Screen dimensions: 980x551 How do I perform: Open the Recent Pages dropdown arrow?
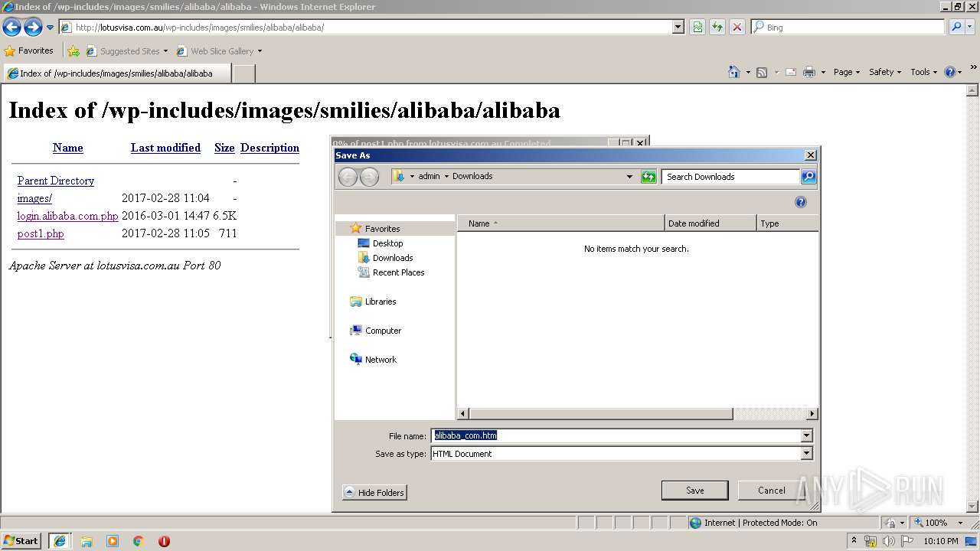pos(51,28)
